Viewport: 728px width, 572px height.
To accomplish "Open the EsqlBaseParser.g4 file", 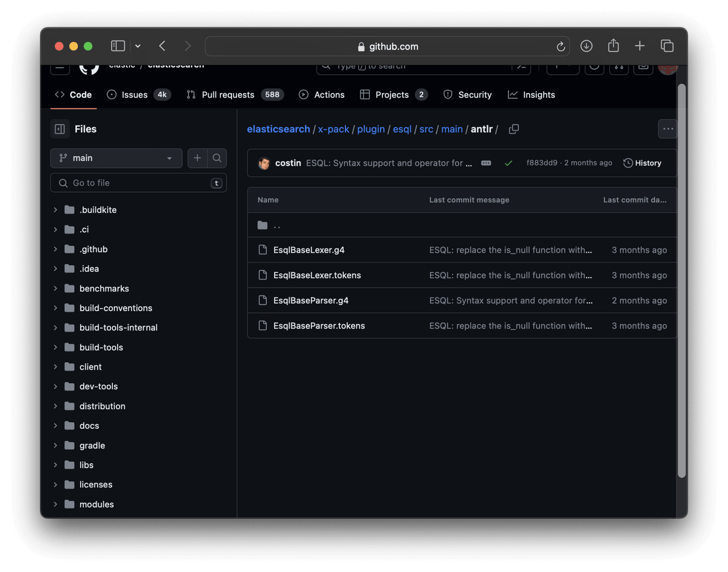I will pos(310,300).
